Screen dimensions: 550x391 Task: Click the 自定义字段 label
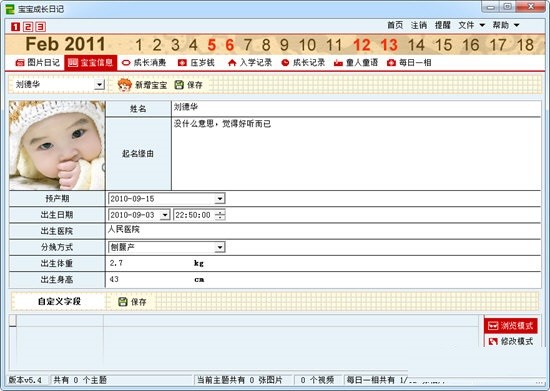click(x=59, y=302)
